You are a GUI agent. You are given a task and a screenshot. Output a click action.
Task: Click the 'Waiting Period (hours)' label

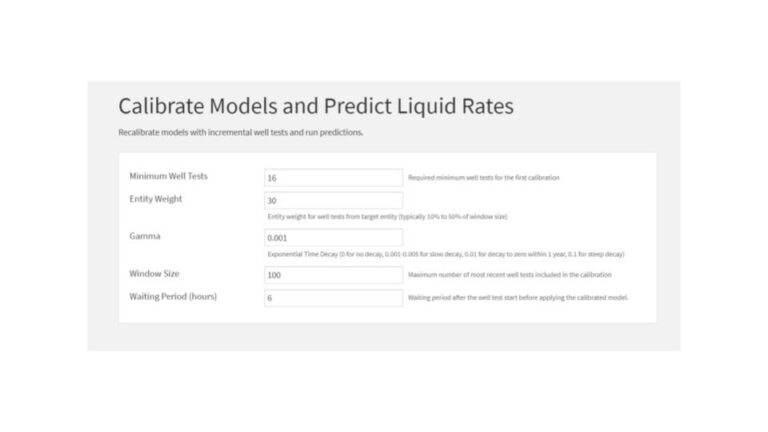pyautogui.click(x=173, y=296)
